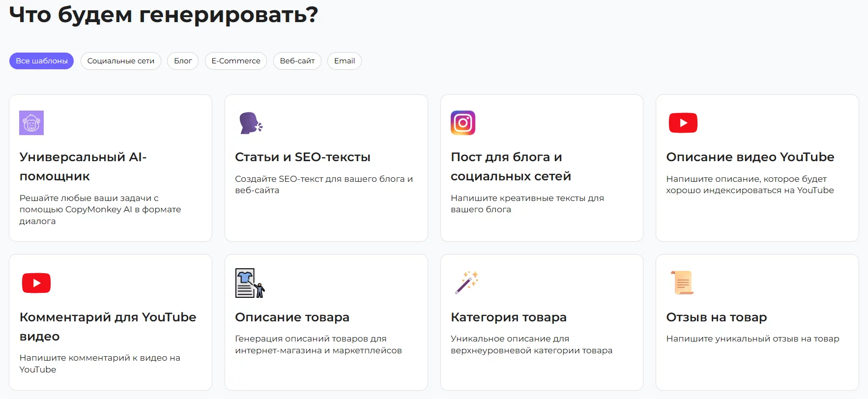The width and height of the screenshot is (868, 399).
Task: Click the product sheet icon for Описание товара
Action: point(250,283)
